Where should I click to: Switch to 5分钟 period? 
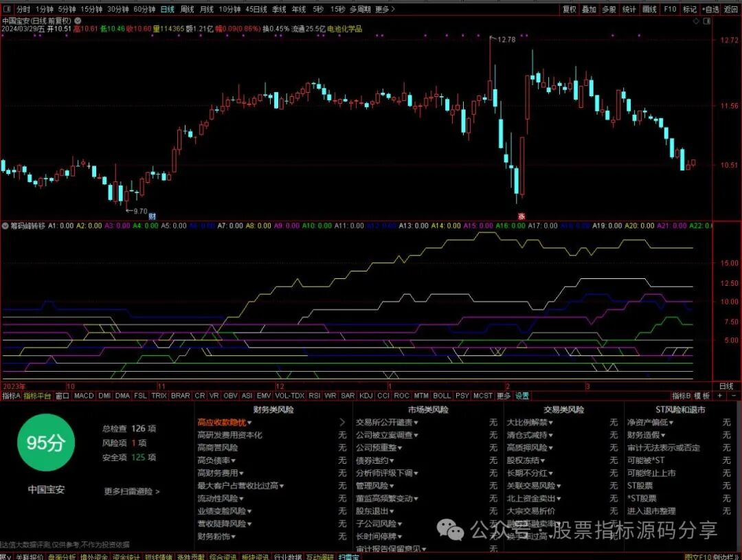click(67, 9)
